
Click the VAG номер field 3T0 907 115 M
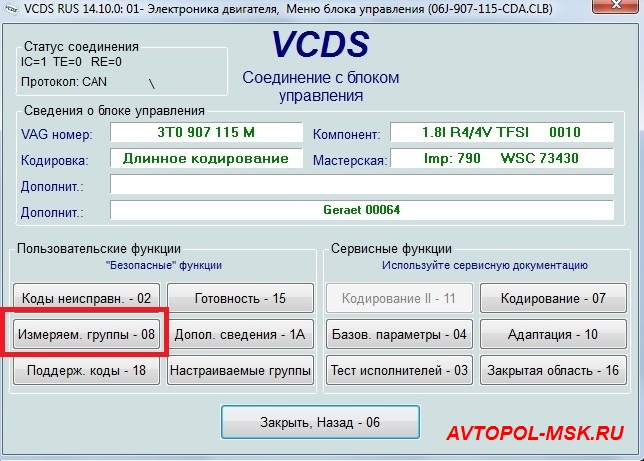pyautogui.click(x=206, y=132)
